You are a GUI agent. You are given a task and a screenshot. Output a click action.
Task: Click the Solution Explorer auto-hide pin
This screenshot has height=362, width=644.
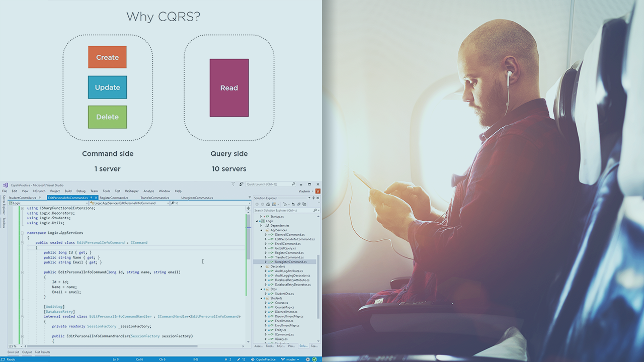[x=313, y=198]
